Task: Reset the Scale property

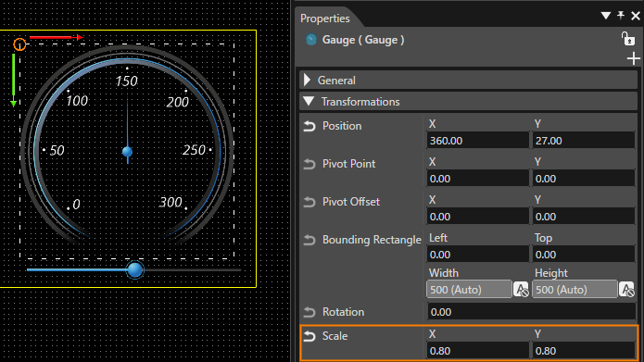Action: tap(309, 336)
